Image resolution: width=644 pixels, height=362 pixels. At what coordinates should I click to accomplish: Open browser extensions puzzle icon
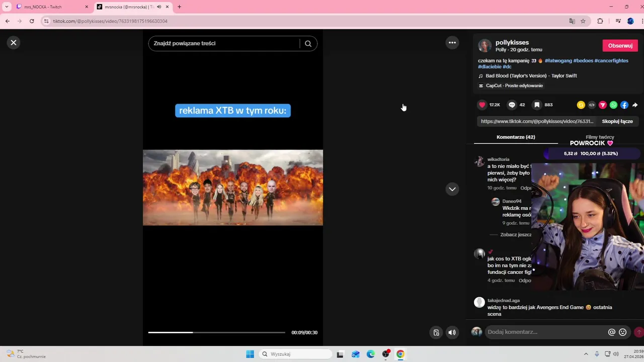[x=600, y=21]
